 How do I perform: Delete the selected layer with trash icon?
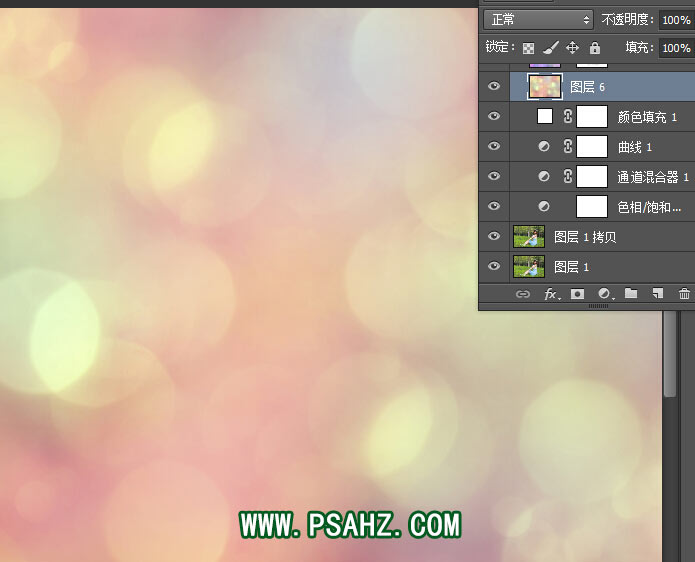[x=684, y=294]
